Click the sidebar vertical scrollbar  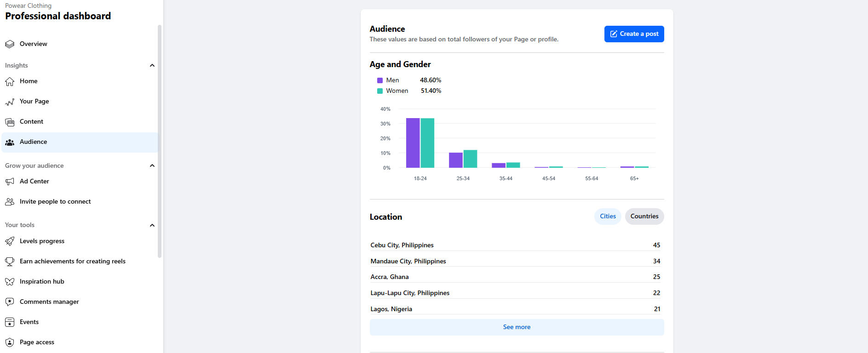160,138
